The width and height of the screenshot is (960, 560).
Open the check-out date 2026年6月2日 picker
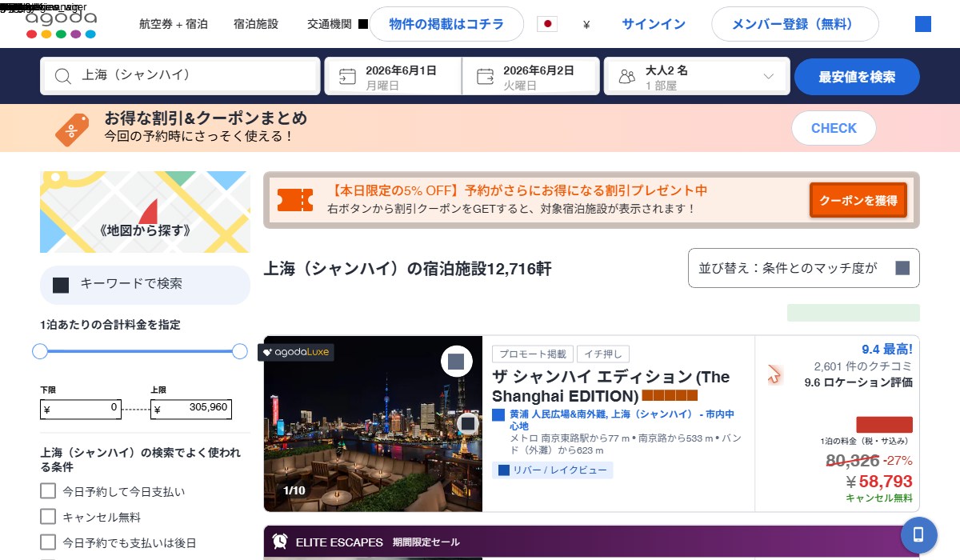tap(530, 76)
